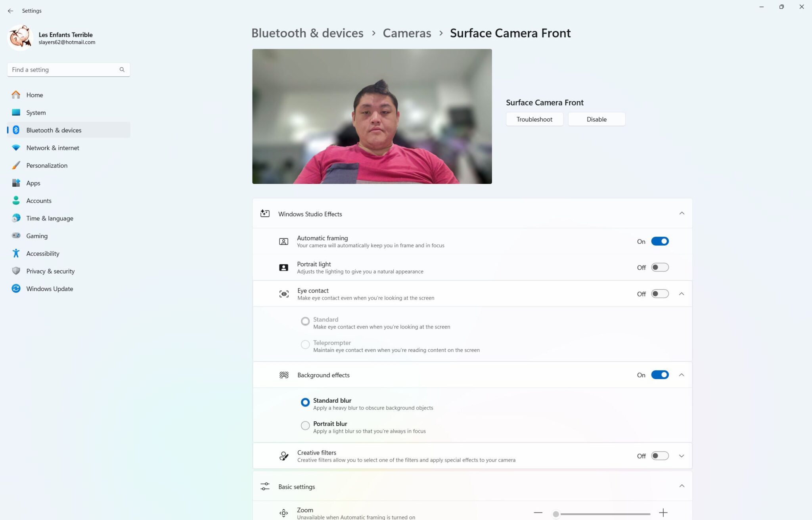Click the Find a setting search box

(x=63, y=69)
